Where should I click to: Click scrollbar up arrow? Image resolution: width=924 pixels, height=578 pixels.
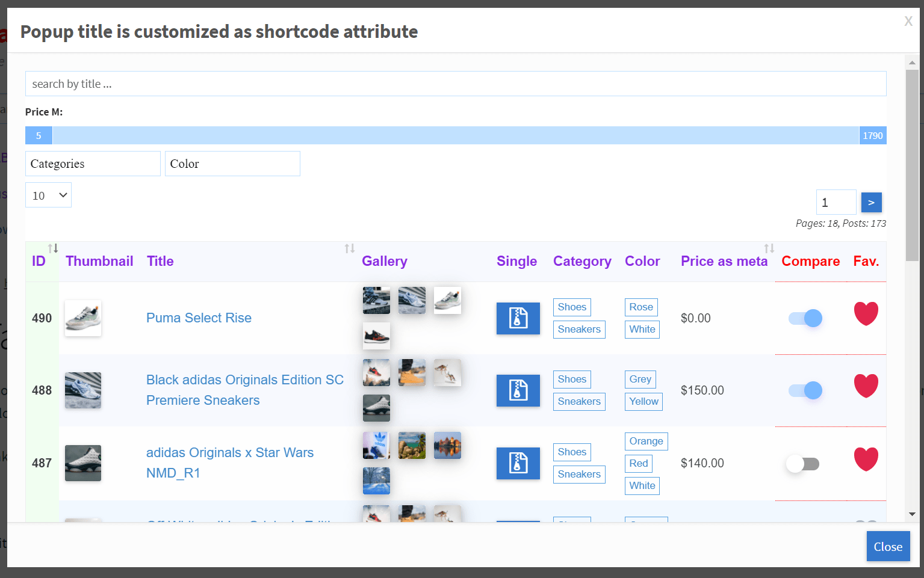(x=913, y=62)
